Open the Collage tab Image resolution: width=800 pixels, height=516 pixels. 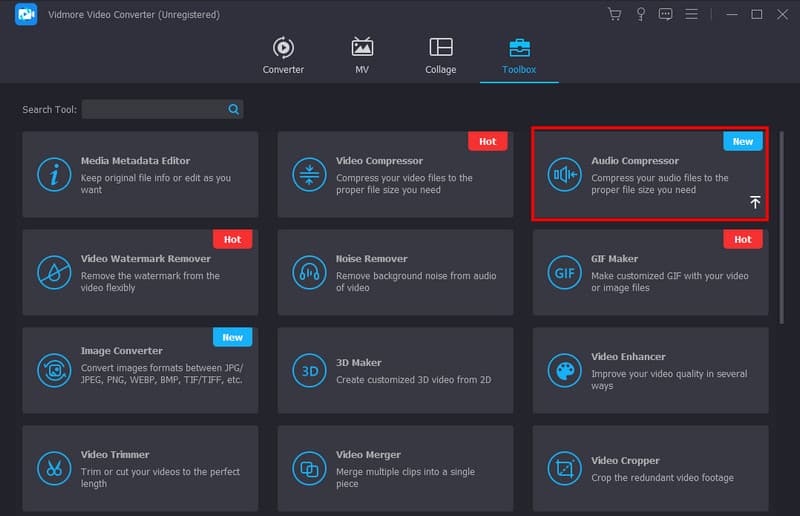tap(440, 56)
